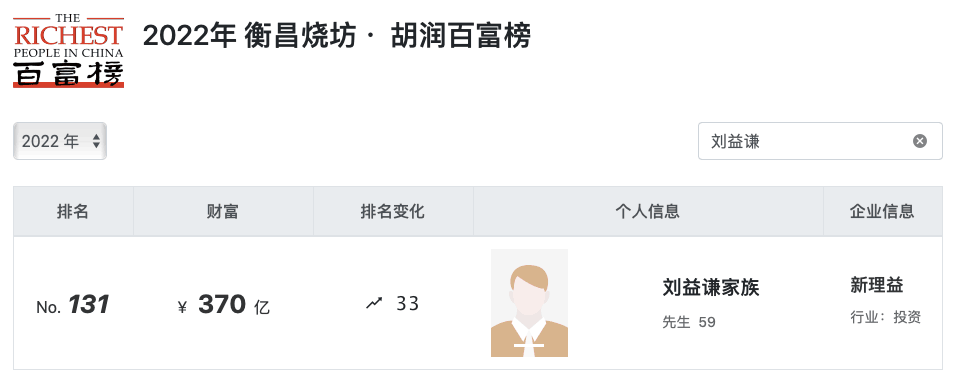Click the page title 胡润百富榜
The height and width of the screenshot is (390, 961).
(x=460, y=37)
